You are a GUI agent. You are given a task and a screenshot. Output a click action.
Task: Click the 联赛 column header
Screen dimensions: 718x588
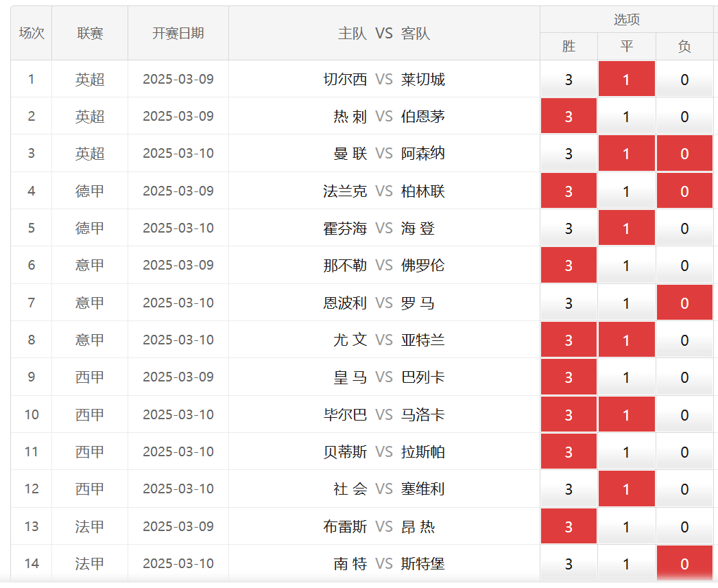(x=90, y=33)
